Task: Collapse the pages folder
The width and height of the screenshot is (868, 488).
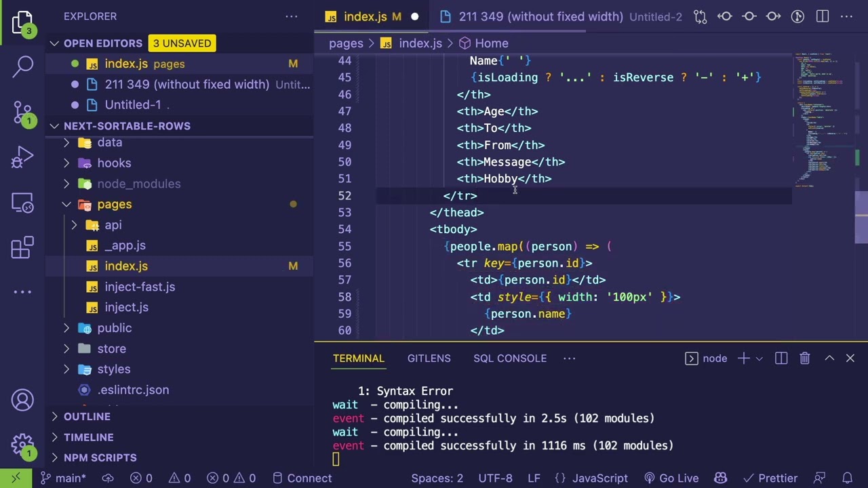Action: click(x=66, y=204)
